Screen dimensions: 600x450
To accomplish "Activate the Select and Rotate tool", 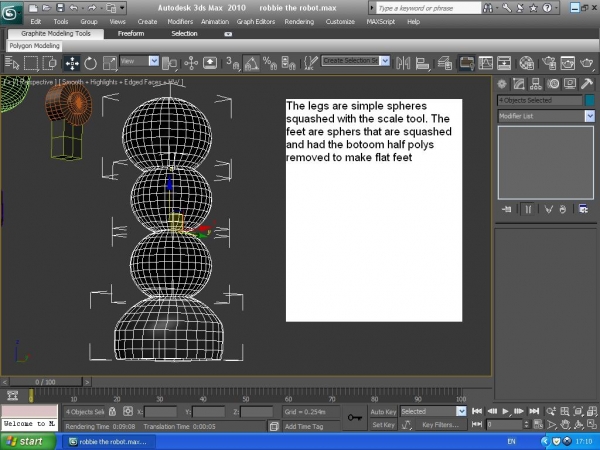I will click(90, 63).
